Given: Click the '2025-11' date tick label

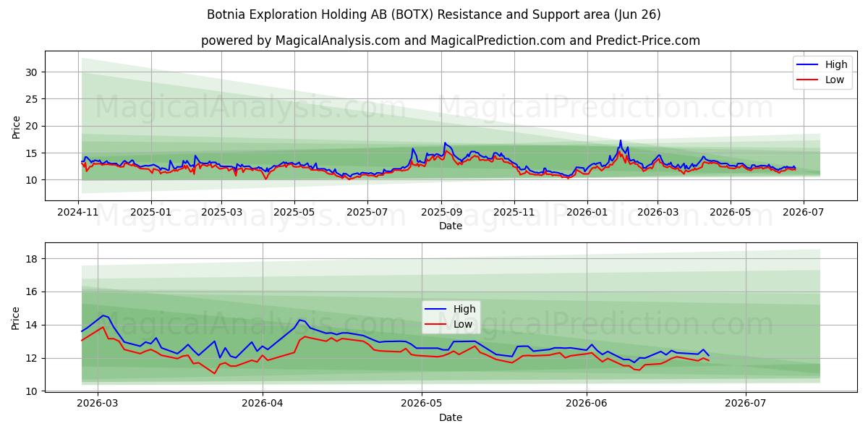Looking at the screenshot, I should [x=514, y=213].
